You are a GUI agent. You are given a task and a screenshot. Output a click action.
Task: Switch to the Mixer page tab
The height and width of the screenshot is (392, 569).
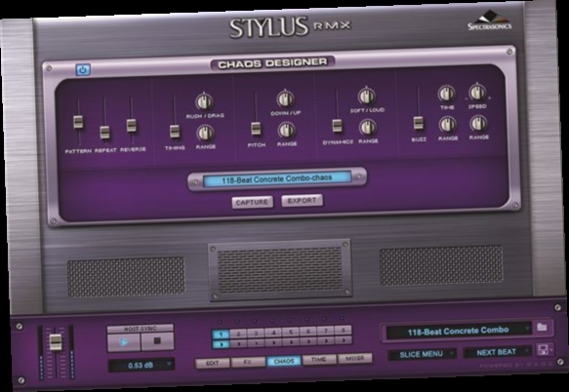pos(354,358)
